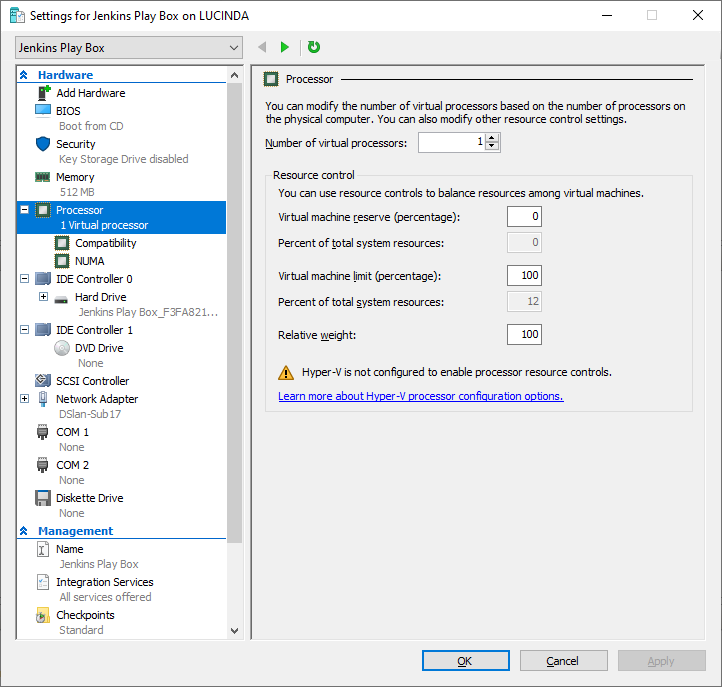Click the OK button
The width and height of the screenshot is (722, 687).
point(466,661)
